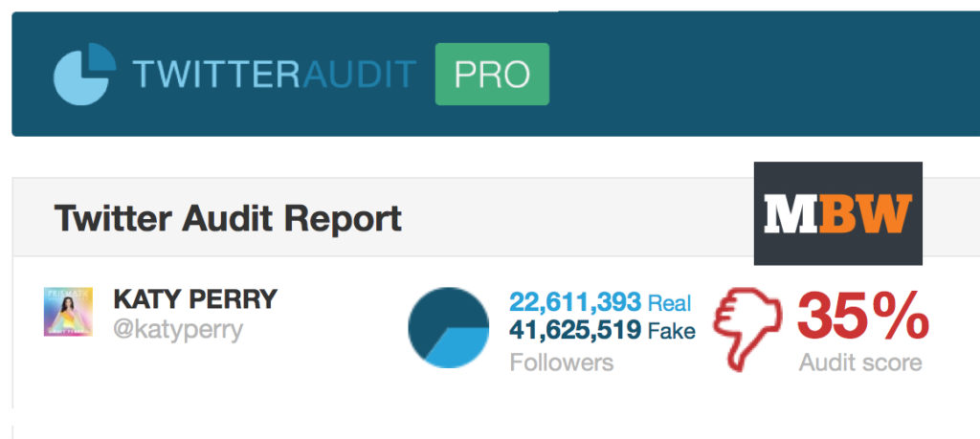Click the KATY PERRY account name
This screenshot has width=980, height=439.
pyautogui.click(x=195, y=299)
